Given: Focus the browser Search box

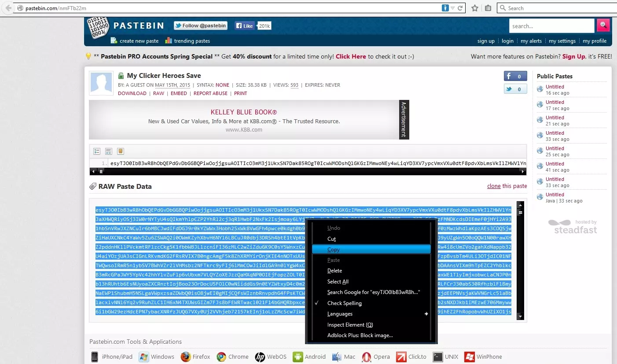Looking at the screenshot, I should [556, 8].
